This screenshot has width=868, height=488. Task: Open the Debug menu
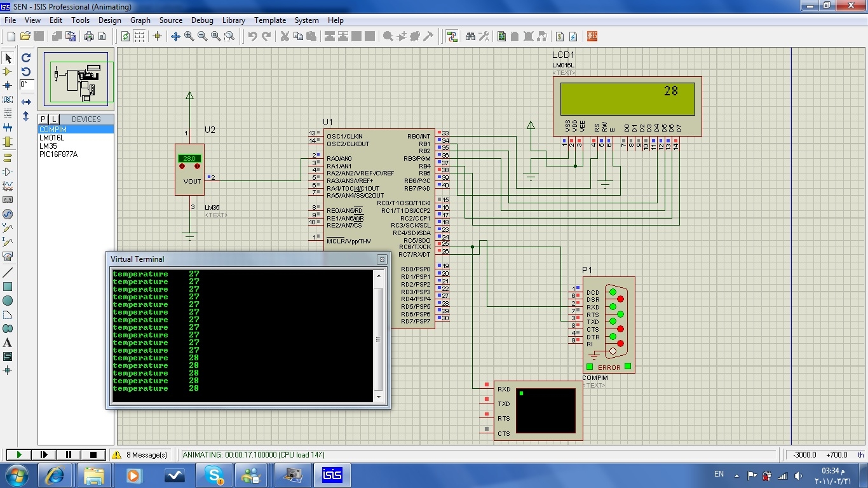point(202,20)
